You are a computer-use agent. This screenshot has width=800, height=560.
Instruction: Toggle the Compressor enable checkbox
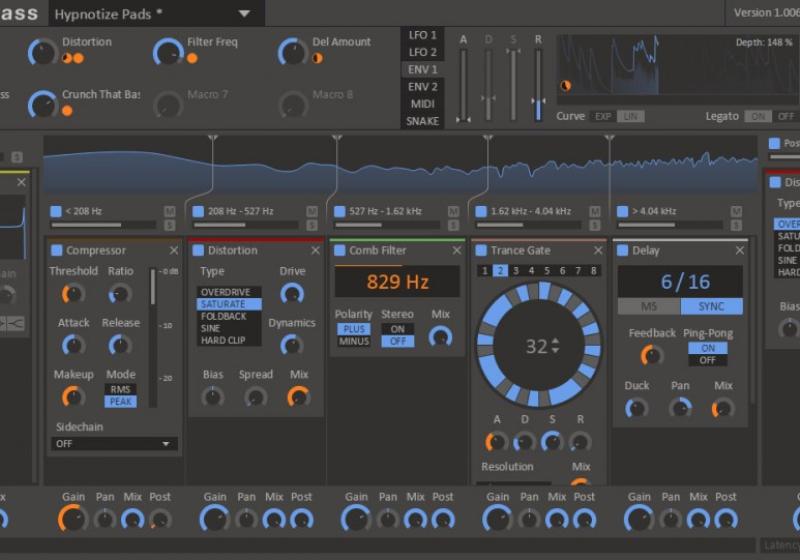(x=57, y=250)
